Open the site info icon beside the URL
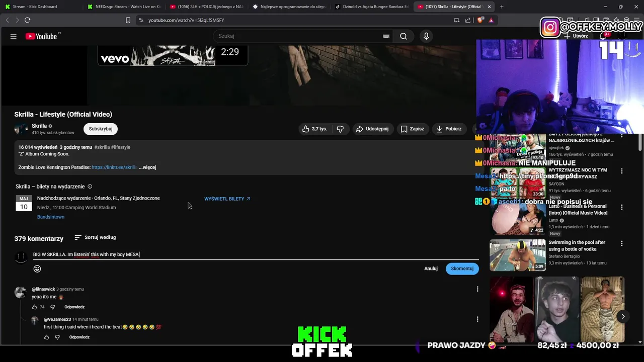Viewport: 644px width, 362px height. click(141, 20)
